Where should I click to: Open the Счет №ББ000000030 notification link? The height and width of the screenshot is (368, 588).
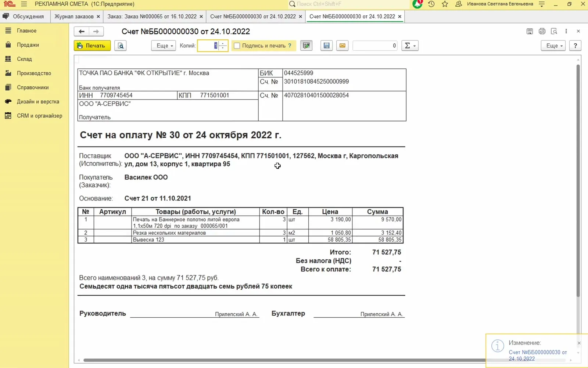click(538, 355)
